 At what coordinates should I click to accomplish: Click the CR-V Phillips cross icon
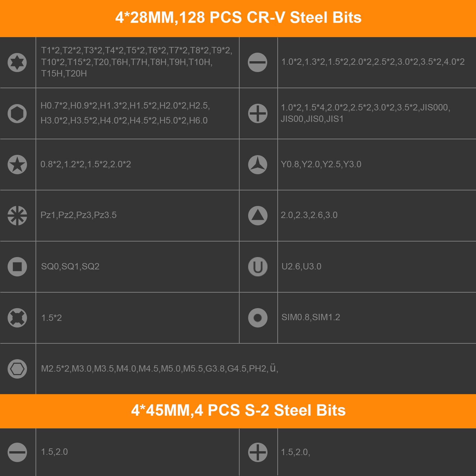coord(258,114)
